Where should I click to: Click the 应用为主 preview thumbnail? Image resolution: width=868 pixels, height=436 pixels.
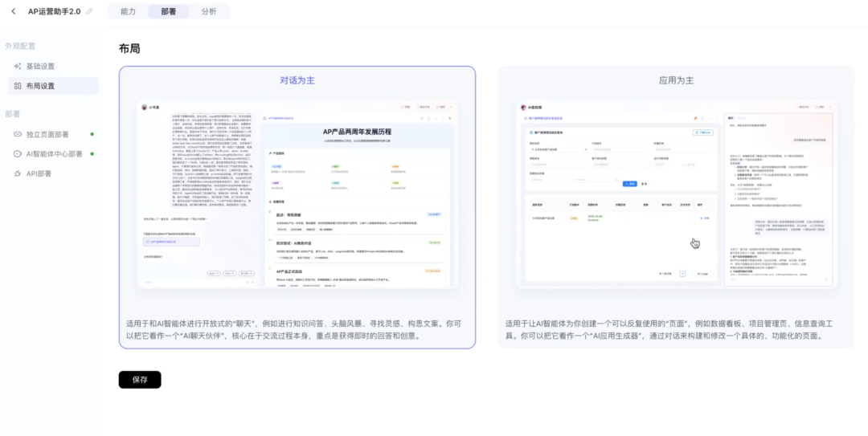pyautogui.click(x=676, y=194)
